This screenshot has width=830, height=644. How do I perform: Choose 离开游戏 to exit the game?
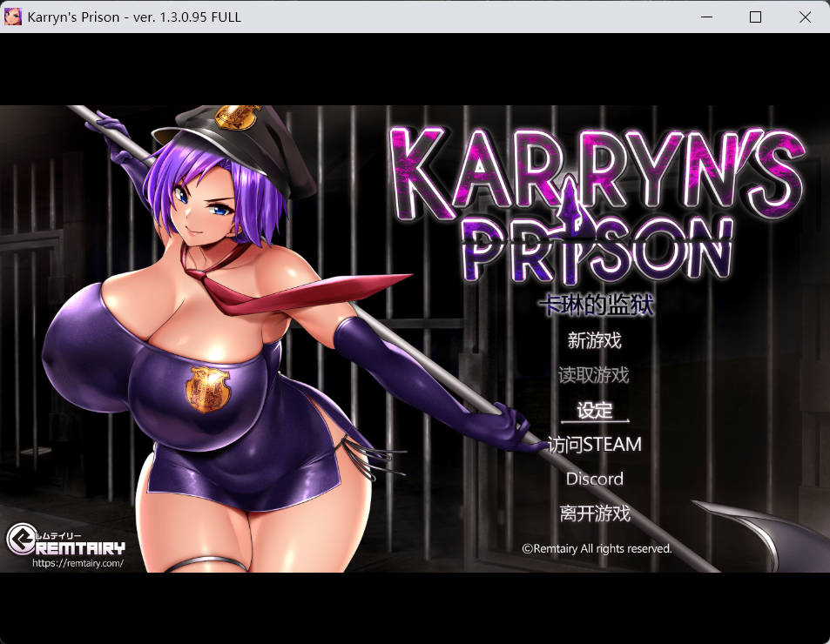pos(596,513)
